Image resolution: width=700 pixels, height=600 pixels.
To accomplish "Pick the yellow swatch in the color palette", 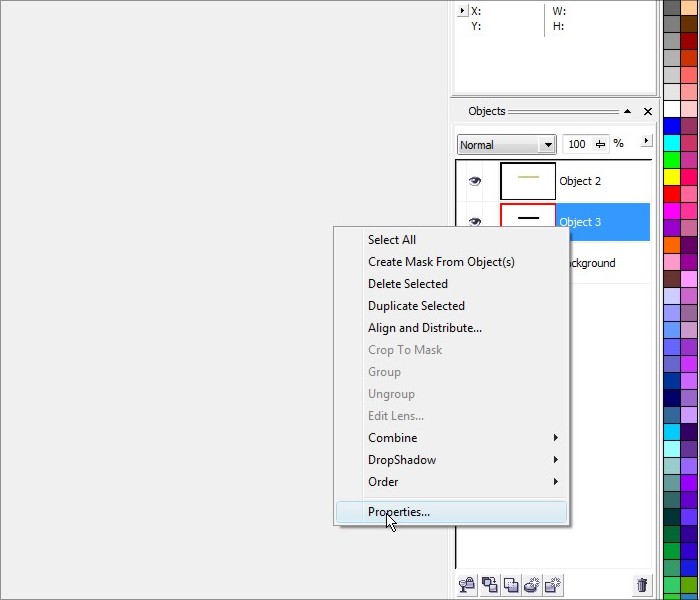I will tap(672, 176).
